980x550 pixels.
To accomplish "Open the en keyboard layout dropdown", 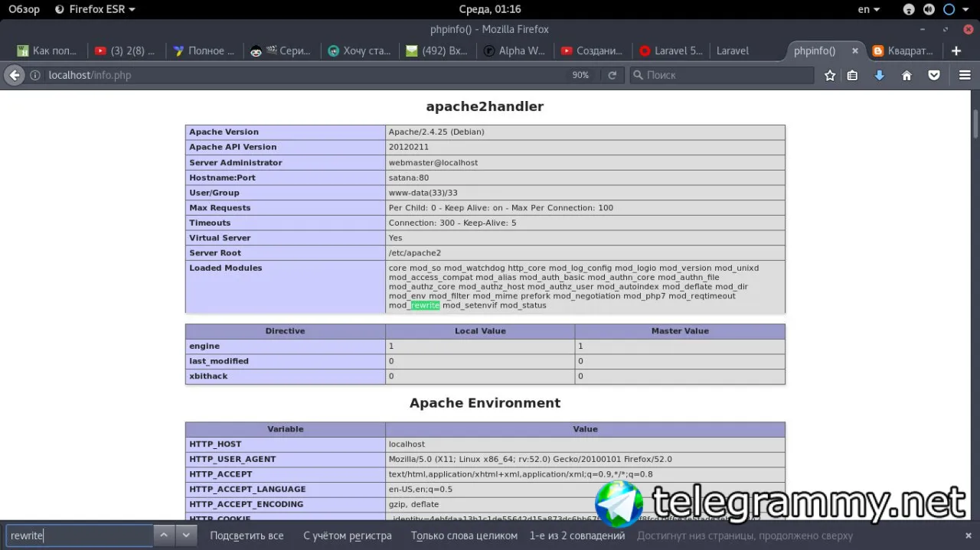I will [x=869, y=9].
